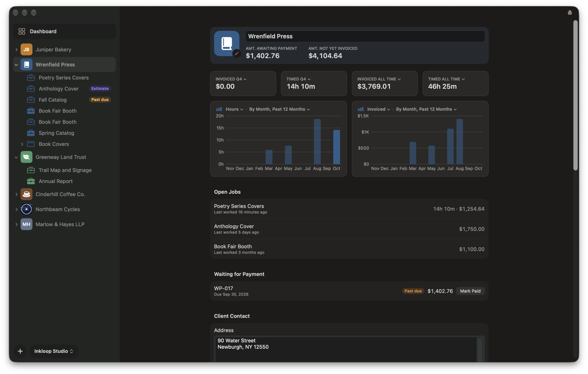588x374 pixels.
Task: Open the Dashboard view
Action: 64,31
